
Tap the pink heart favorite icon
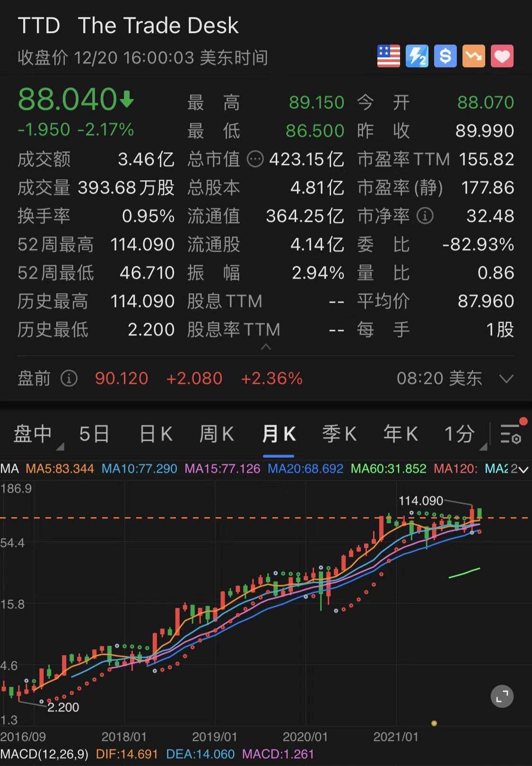click(x=502, y=56)
